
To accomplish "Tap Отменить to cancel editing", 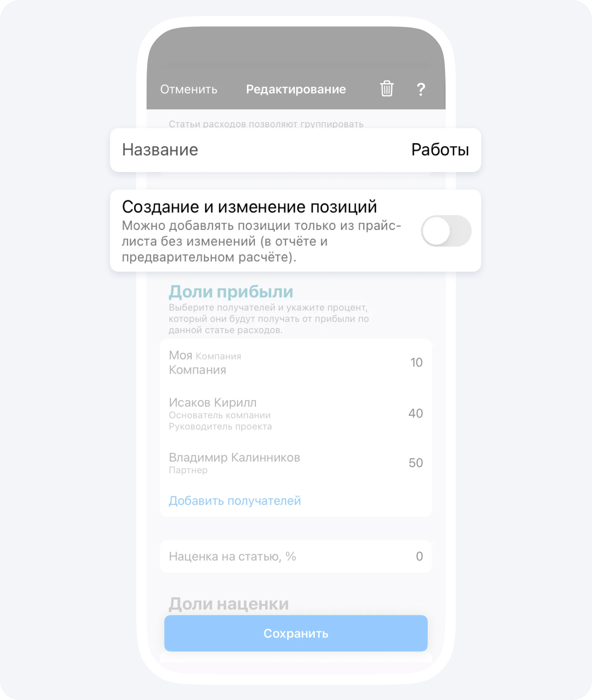I will (189, 90).
